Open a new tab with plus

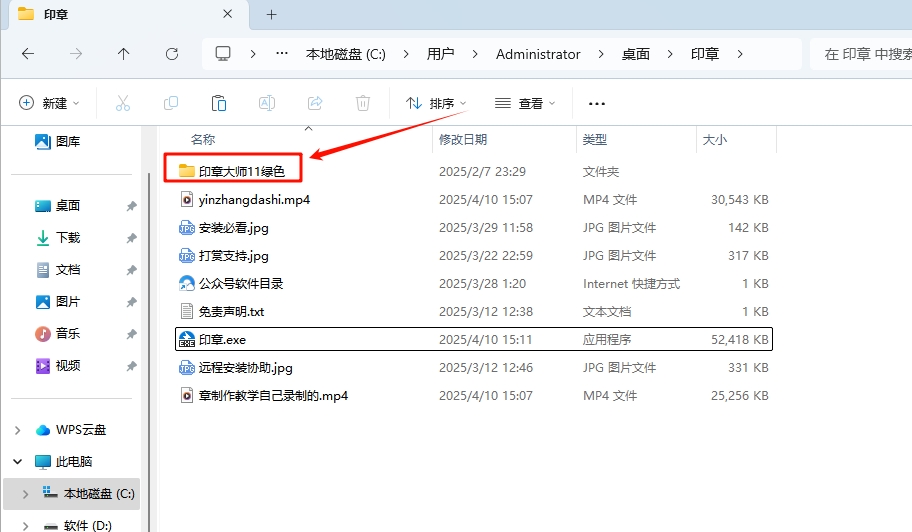(x=271, y=15)
